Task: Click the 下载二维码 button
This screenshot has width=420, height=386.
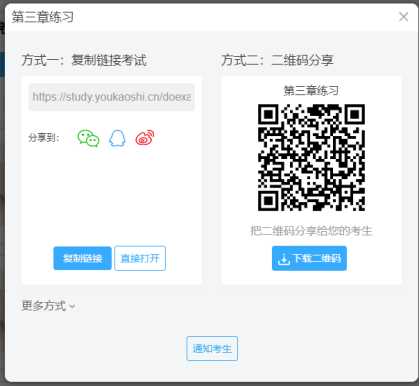Action: tap(309, 258)
